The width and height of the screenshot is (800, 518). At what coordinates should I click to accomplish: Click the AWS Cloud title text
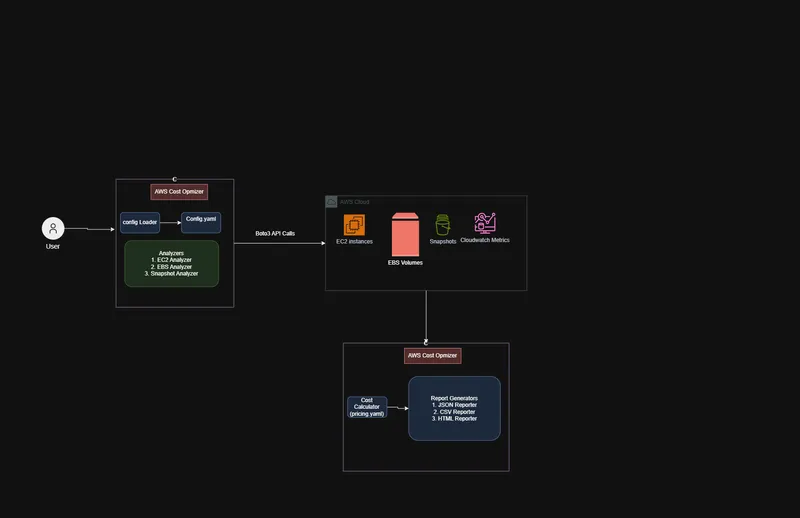click(x=355, y=202)
